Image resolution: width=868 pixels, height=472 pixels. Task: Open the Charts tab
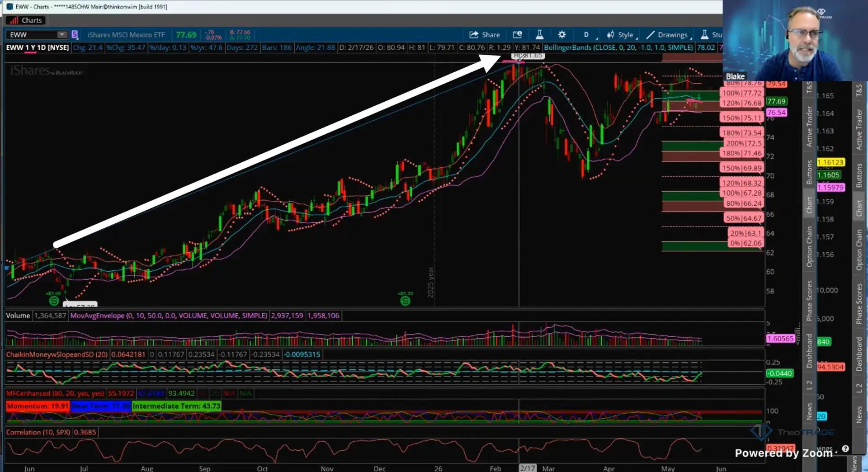26,20
